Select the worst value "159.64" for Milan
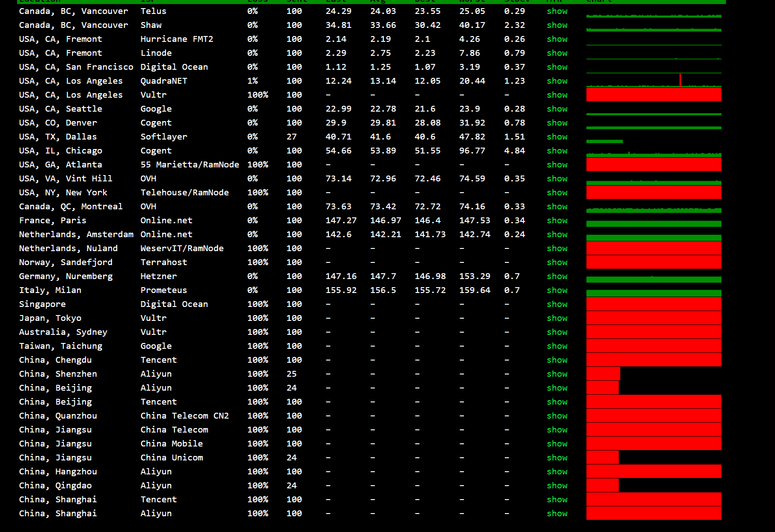The image size is (775, 532). coord(475,290)
